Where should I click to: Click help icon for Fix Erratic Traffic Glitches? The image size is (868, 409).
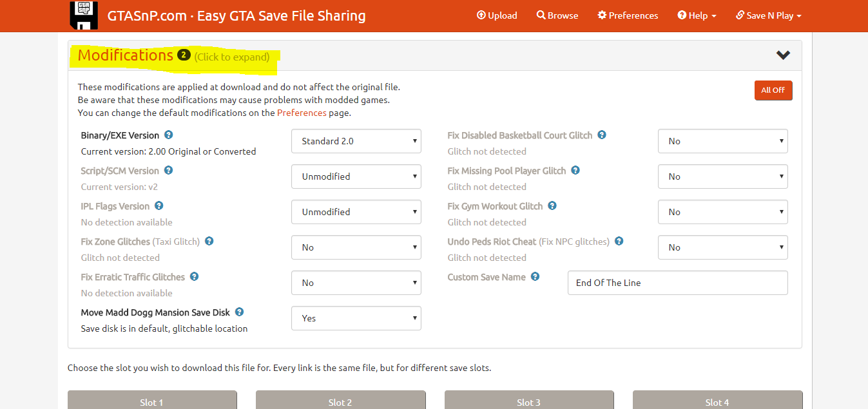click(195, 277)
